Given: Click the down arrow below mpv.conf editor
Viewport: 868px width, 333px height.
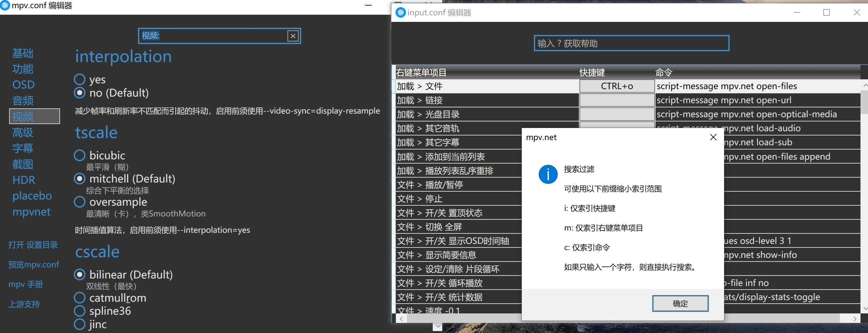Looking at the screenshot, I should (437, 326).
